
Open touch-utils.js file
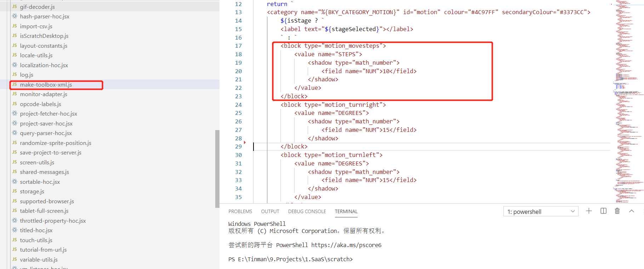(x=36, y=240)
